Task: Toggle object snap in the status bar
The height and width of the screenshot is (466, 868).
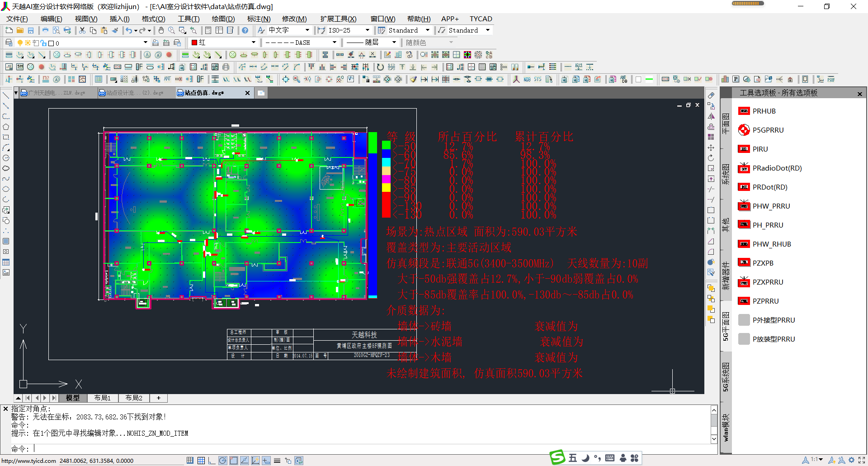Action: pyautogui.click(x=234, y=461)
